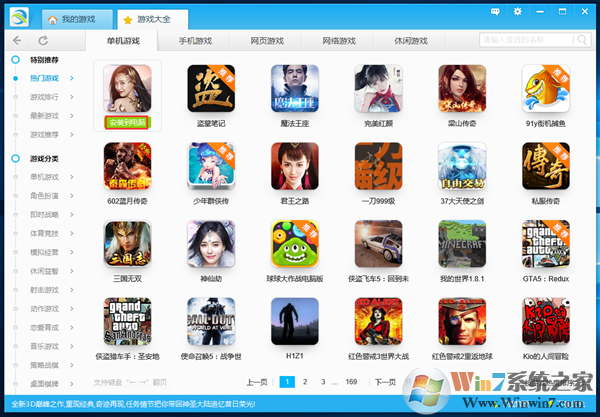The height and width of the screenshot is (417, 600).
Task: Open the feedback chat bubble icon
Action: tap(495, 12)
